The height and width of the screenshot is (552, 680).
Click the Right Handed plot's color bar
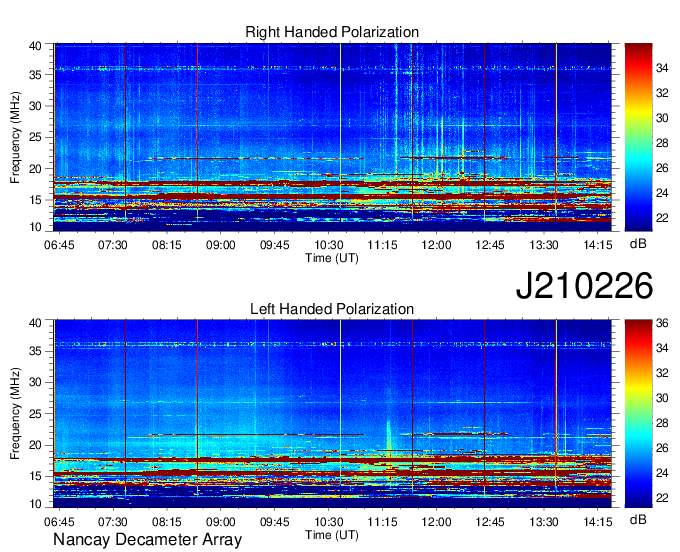(x=638, y=137)
